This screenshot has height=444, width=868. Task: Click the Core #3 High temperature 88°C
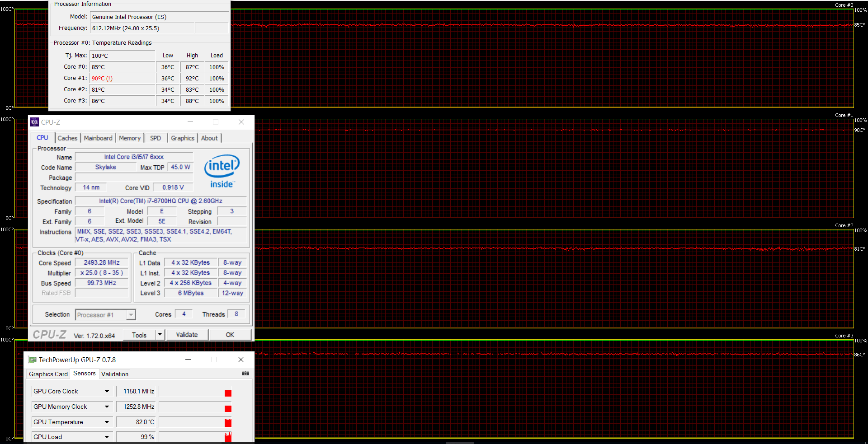click(192, 101)
